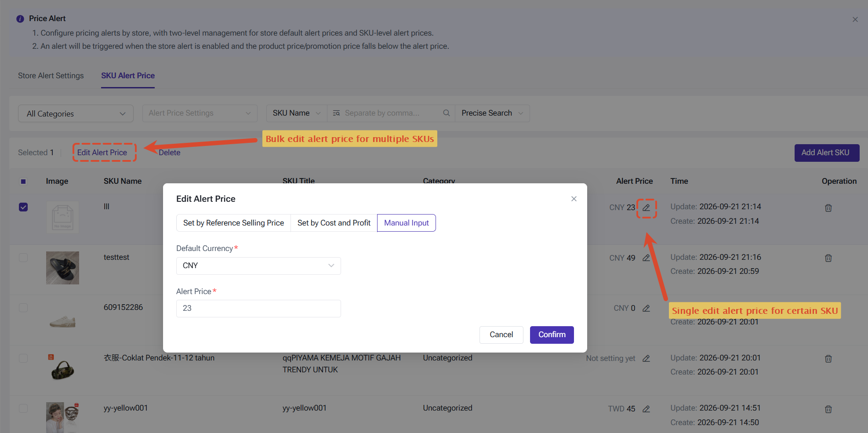
Task: Click the Separate by comma search field
Action: 391,113
